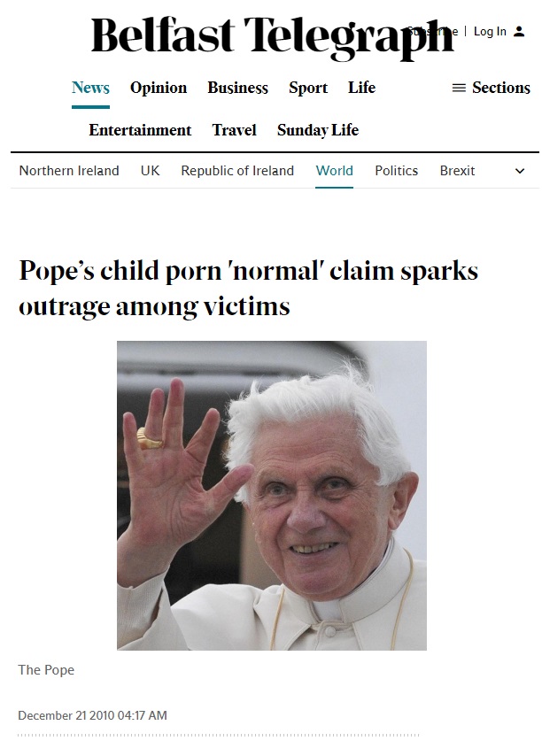Open Sunday Life section
This screenshot has width=542, height=756.
[318, 130]
